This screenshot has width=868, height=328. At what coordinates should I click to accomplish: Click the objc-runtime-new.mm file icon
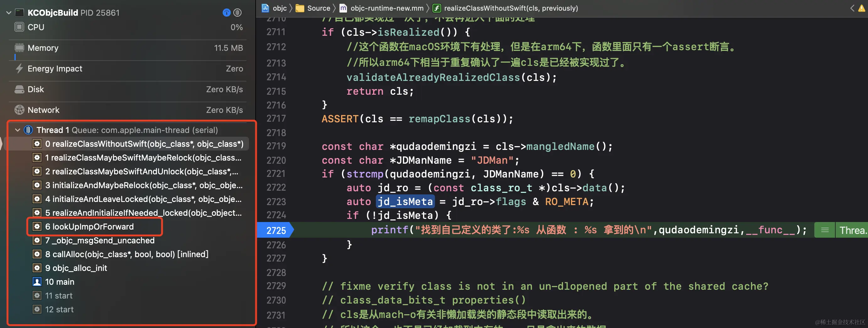tap(343, 8)
